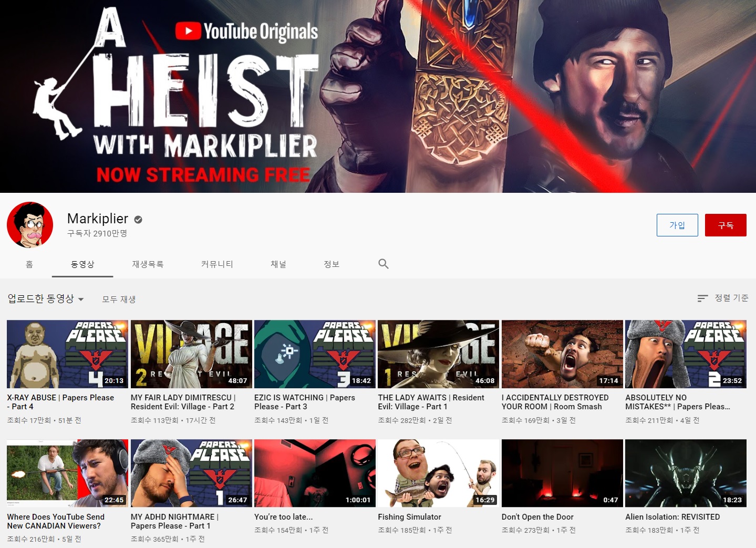Click the Don't Open the Door title text
Image resolution: width=756 pixels, height=548 pixels.
[x=537, y=517]
